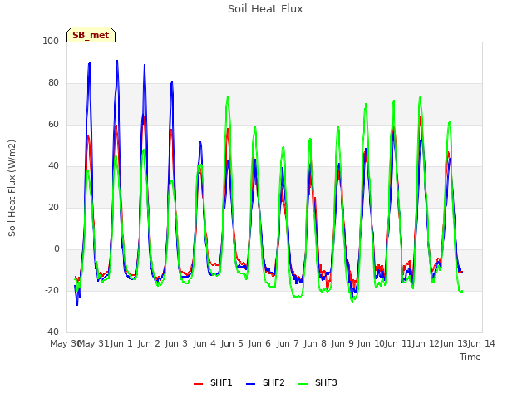Viewport: 532px width, 399px height.
Task: Click the -20 y-axis tick label
Action: point(52,290)
